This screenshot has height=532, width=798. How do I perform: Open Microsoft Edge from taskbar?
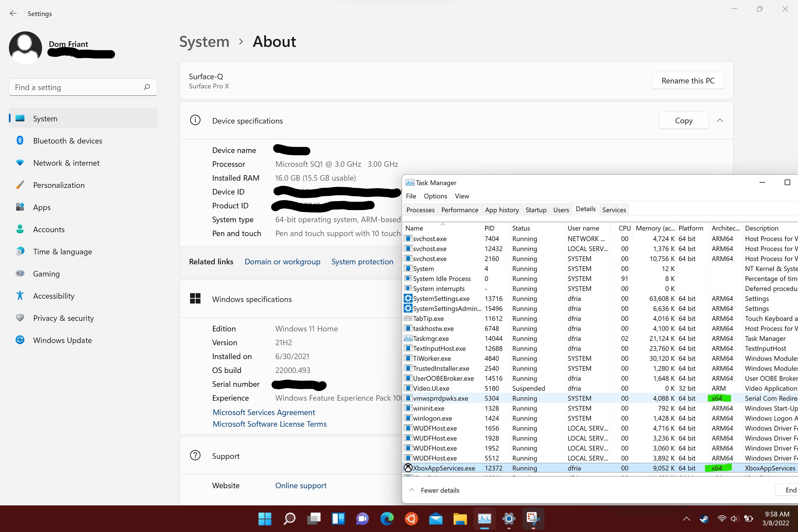tap(387, 518)
